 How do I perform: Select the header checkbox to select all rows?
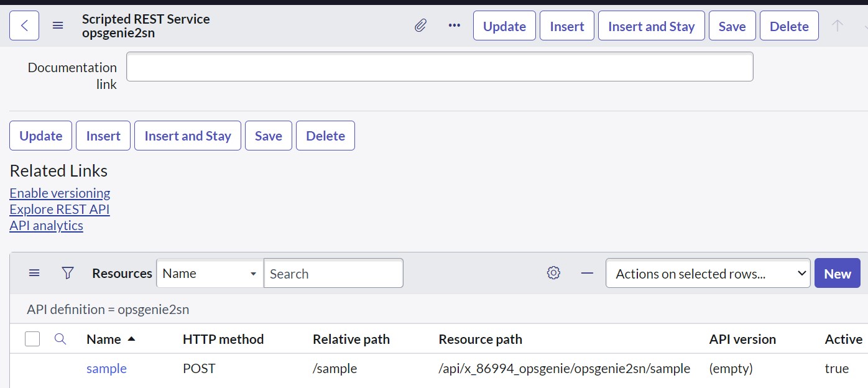[x=32, y=339]
